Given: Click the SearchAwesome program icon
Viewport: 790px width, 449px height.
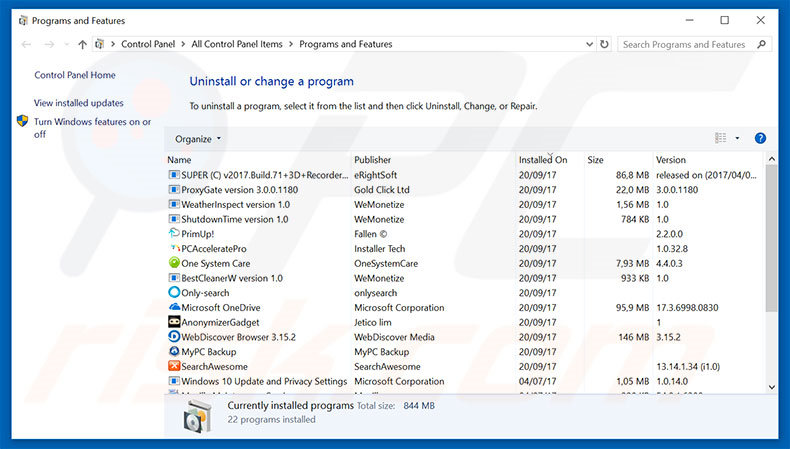Looking at the screenshot, I should [x=174, y=366].
